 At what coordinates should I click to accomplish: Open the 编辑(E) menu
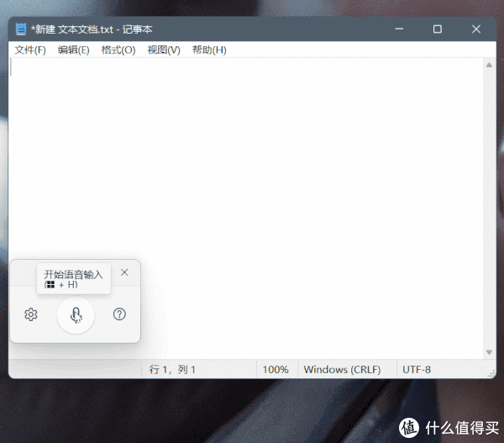click(x=73, y=50)
